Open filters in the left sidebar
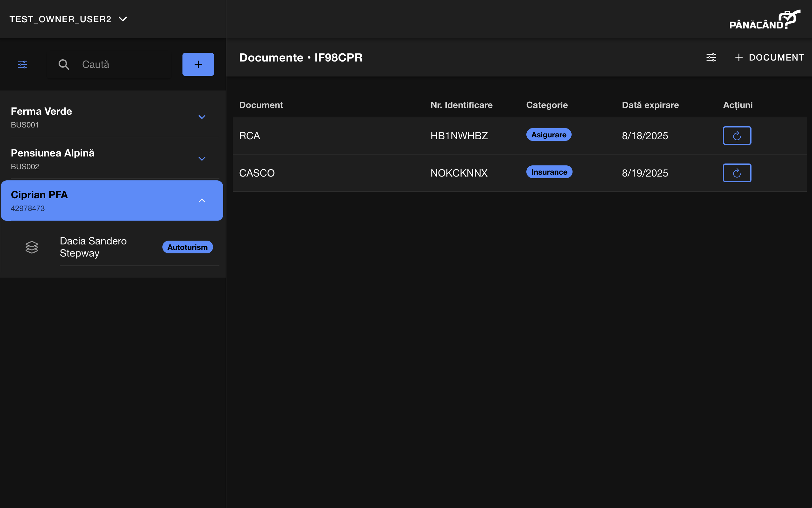The image size is (812, 508). (x=22, y=64)
